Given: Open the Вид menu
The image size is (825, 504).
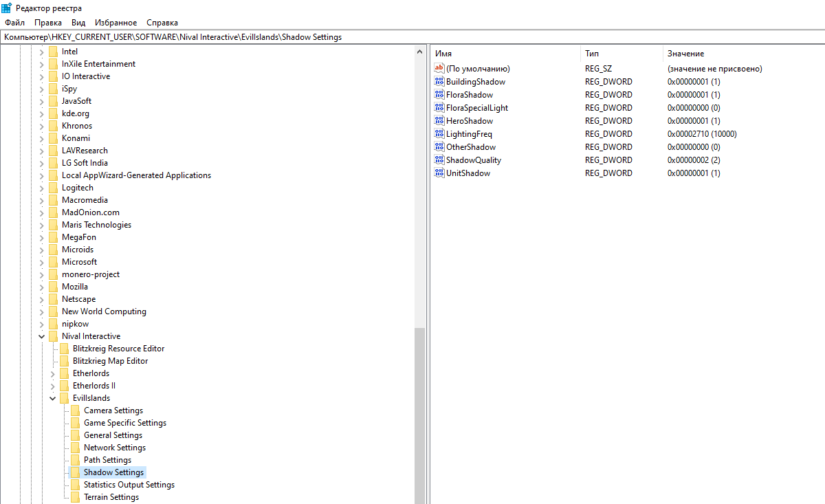Looking at the screenshot, I should [x=78, y=23].
